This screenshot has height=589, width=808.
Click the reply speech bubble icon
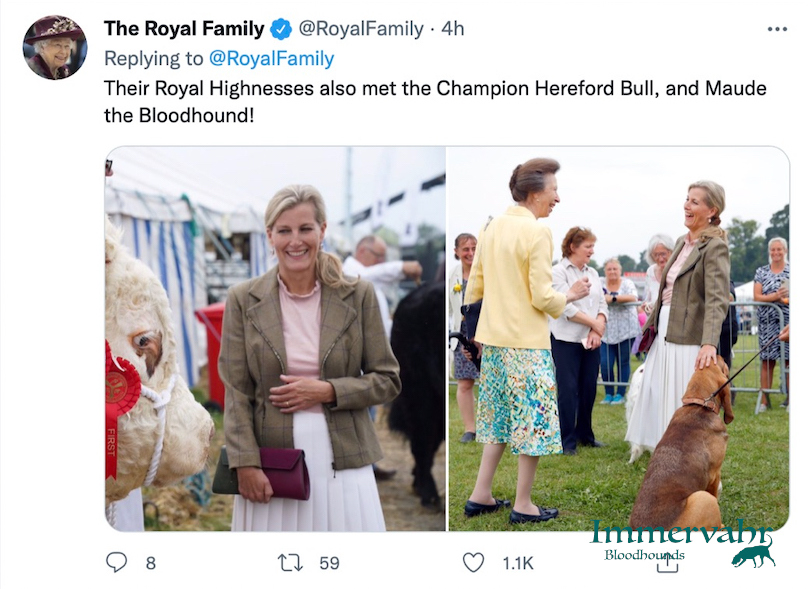[117, 562]
